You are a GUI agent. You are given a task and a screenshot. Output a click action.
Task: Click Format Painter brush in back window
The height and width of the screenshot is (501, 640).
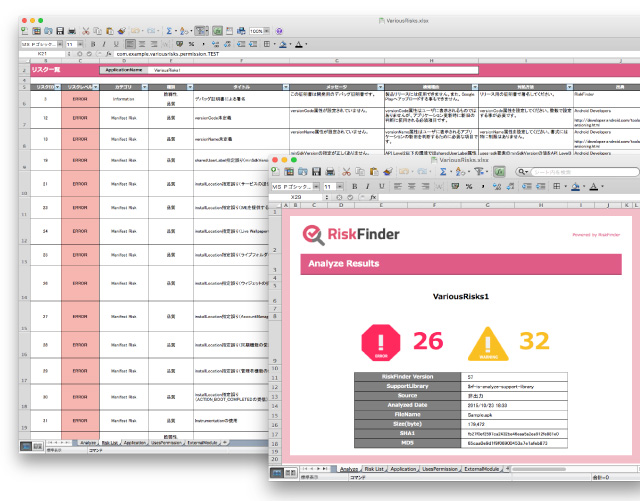click(x=122, y=31)
